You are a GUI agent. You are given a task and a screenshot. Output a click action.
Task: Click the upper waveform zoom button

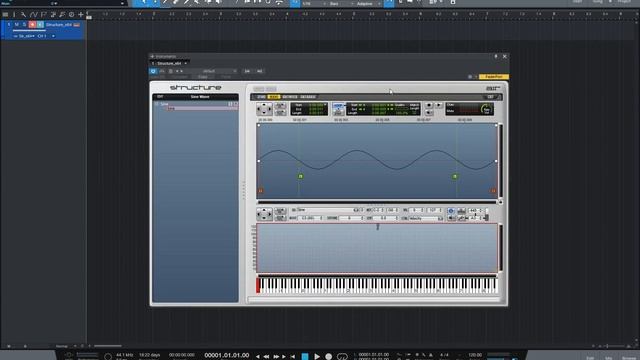click(280, 106)
